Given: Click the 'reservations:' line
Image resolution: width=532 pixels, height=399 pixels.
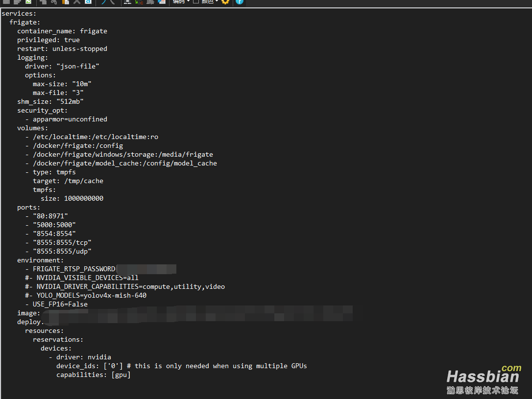Looking at the screenshot, I should coord(58,340).
